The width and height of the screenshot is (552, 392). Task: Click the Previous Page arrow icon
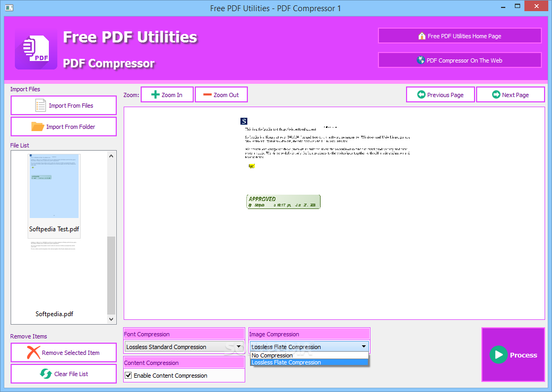tap(422, 94)
